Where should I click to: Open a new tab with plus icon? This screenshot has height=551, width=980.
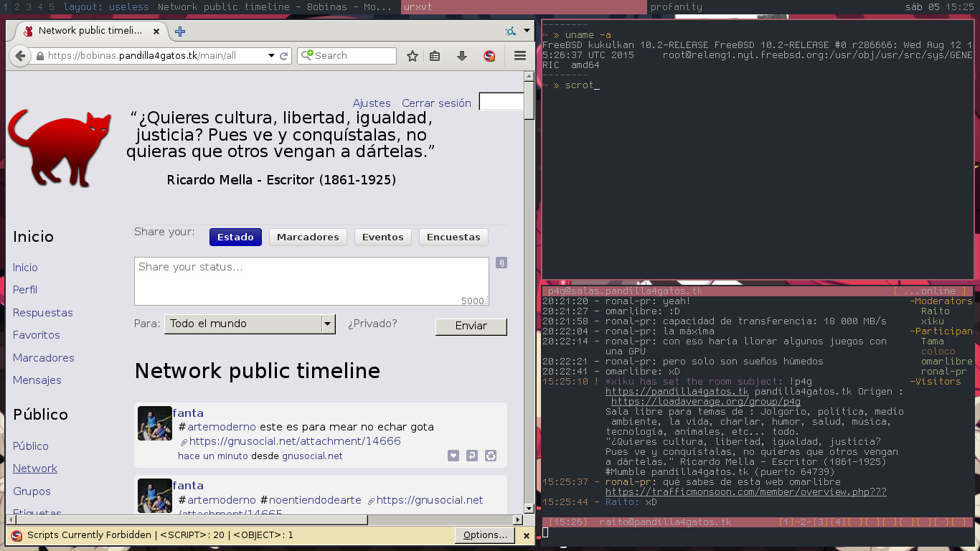click(x=180, y=32)
